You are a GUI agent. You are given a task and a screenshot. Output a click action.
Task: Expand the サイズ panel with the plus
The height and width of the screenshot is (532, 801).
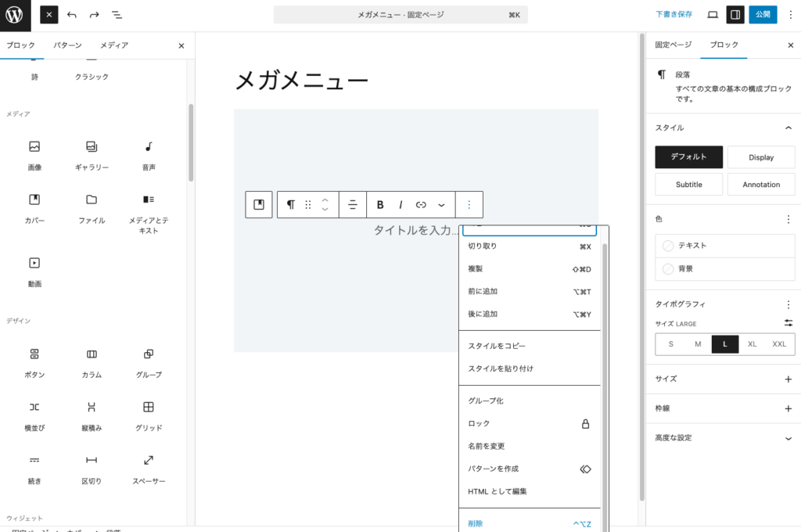coord(788,379)
